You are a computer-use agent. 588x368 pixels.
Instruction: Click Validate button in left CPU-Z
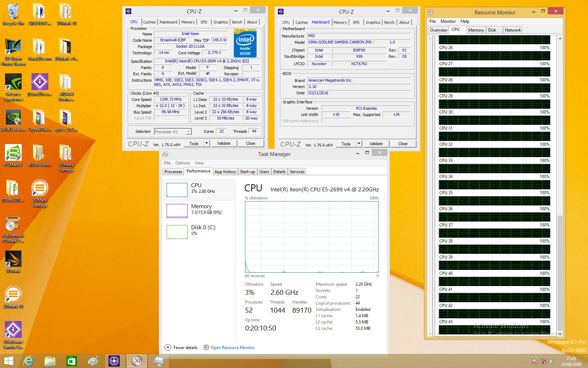(224, 143)
